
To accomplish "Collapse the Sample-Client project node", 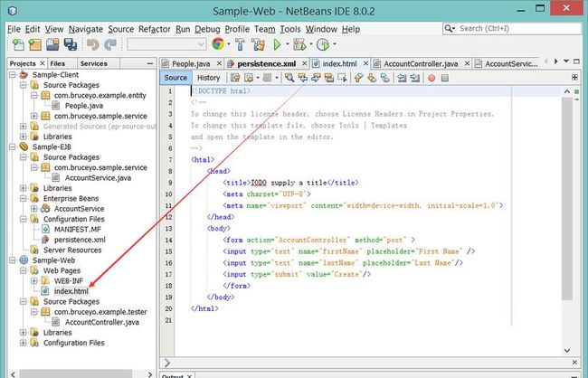I will [x=13, y=75].
